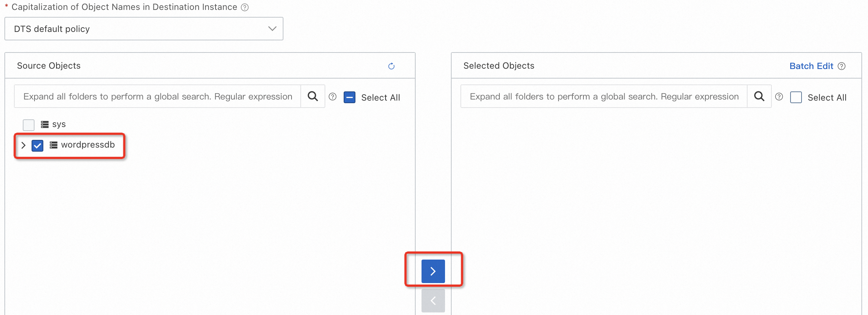Screen dimensions: 868x315
Task: Click the Batch Edit link
Action: (811, 66)
